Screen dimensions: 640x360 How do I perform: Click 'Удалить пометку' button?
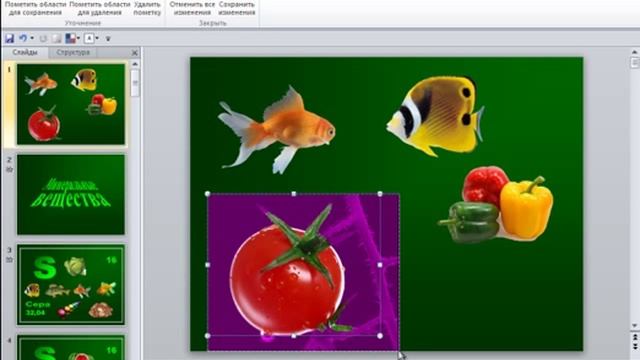coord(147,8)
